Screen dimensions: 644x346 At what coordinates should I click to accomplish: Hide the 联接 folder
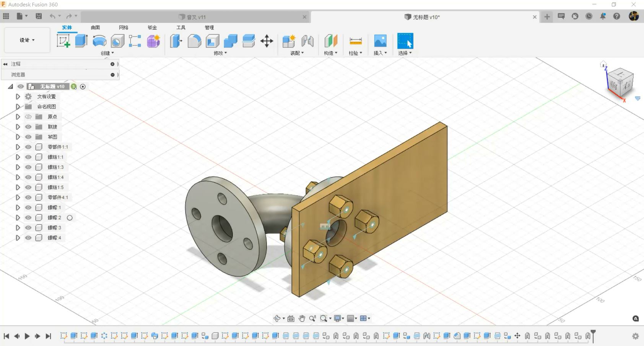click(x=28, y=127)
